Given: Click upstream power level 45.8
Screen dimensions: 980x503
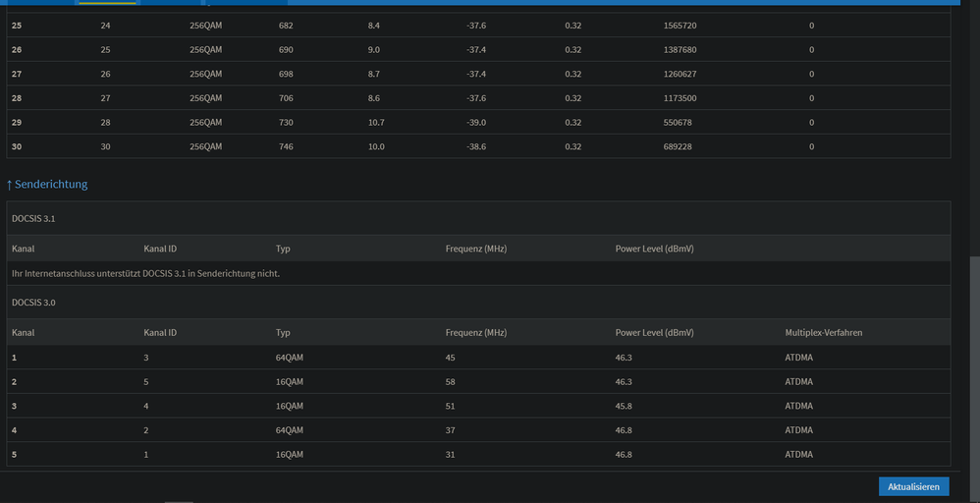Looking at the screenshot, I should (x=624, y=406).
